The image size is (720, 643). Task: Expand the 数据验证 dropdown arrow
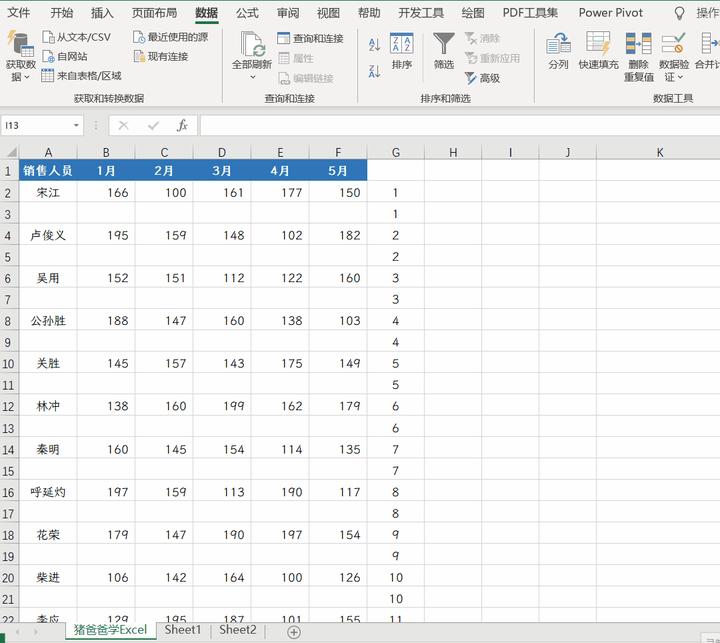coord(680,77)
